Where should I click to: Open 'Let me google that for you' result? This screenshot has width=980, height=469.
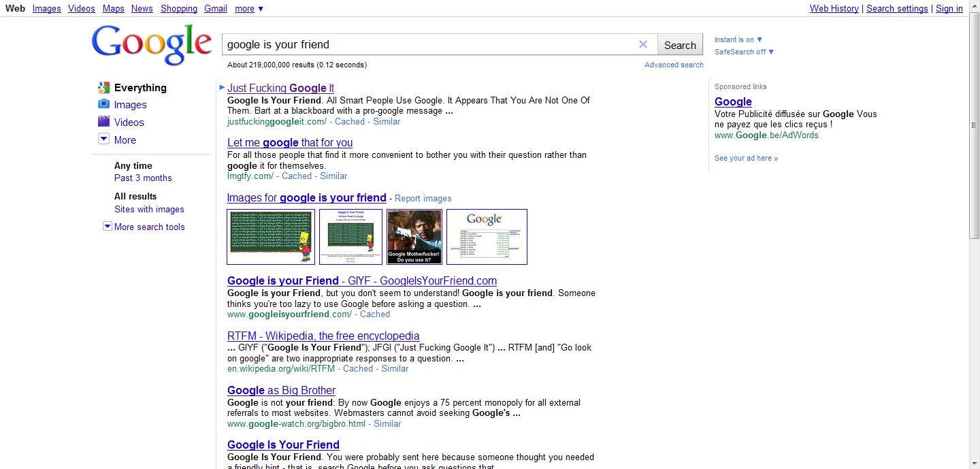click(x=290, y=142)
